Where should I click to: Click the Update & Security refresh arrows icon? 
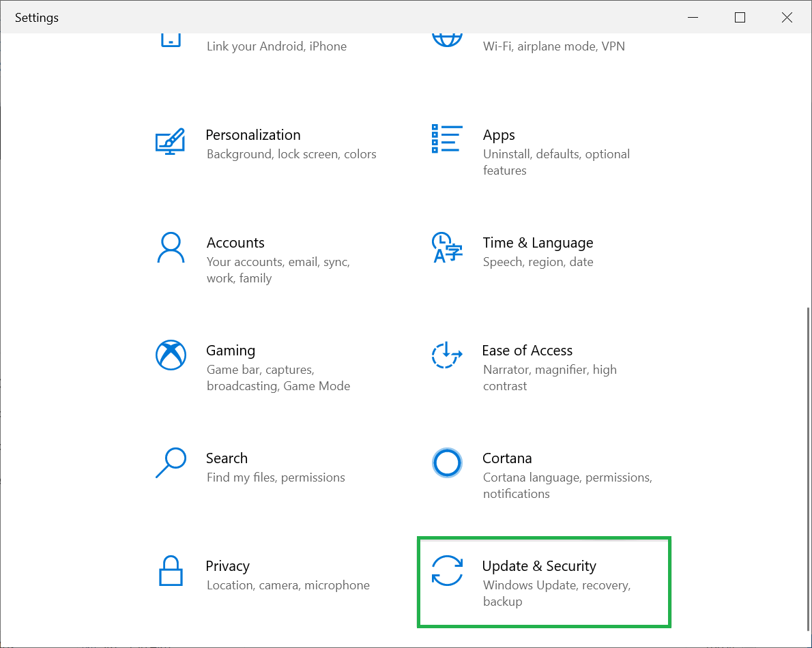447,570
